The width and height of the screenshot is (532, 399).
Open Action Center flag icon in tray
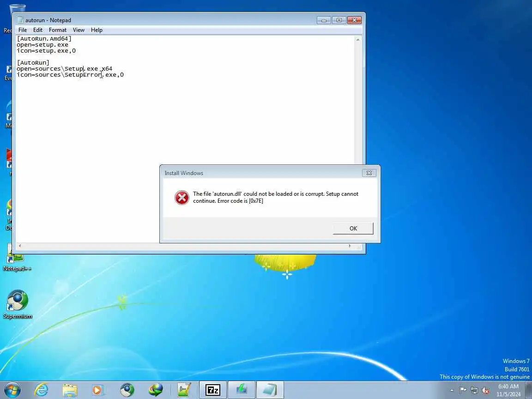click(x=463, y=390)
